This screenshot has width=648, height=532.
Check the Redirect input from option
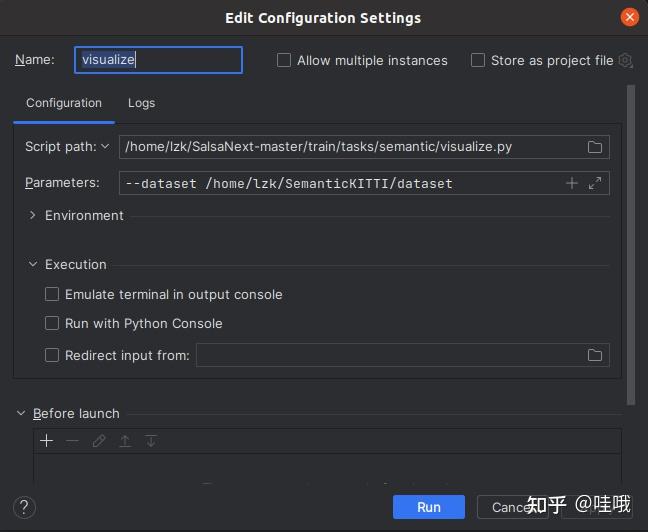pos(52,355)
